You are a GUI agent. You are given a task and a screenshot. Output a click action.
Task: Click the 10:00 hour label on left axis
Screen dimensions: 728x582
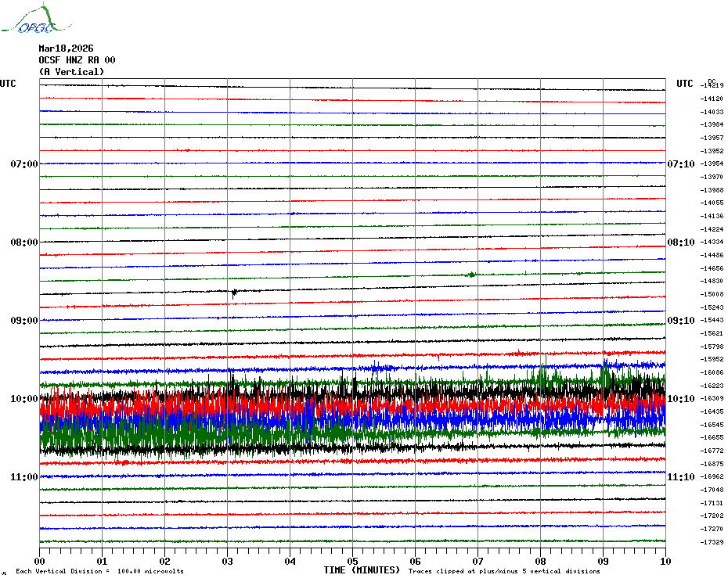(x=23, y=399)
